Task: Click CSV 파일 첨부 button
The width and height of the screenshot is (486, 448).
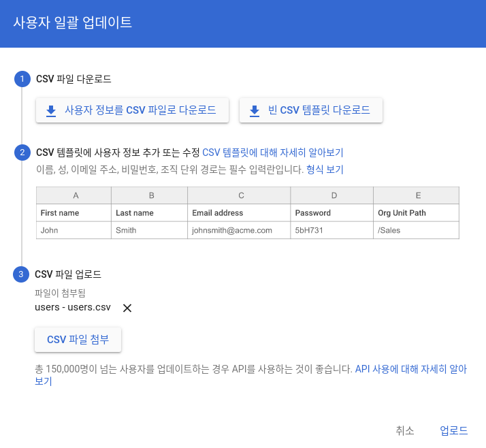Action: click(x=78, y=340)
